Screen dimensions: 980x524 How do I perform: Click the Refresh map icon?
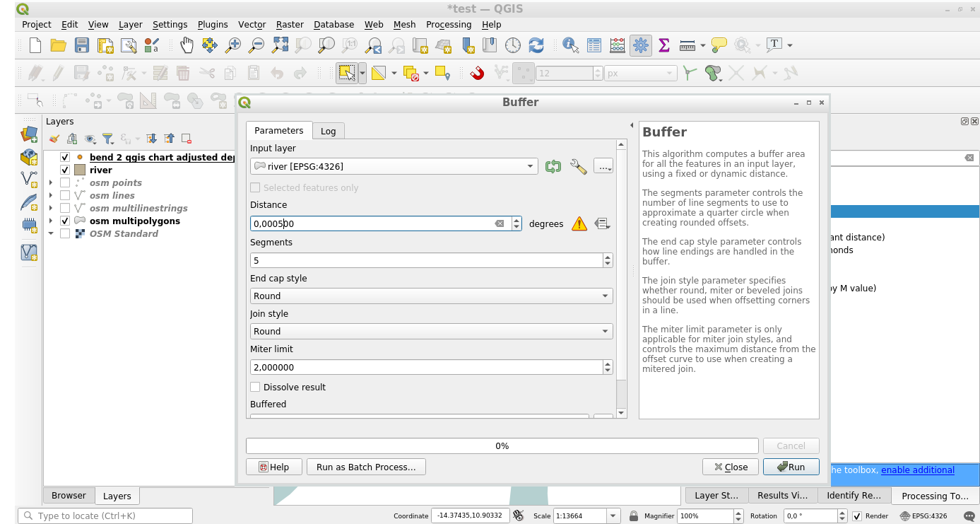[x=536, y=45]
